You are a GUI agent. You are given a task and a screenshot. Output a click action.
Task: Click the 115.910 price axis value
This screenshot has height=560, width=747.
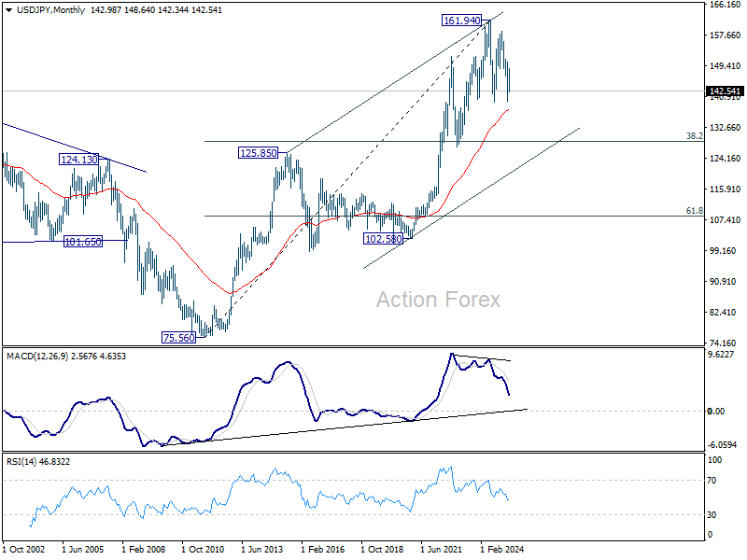pos(725,189)
